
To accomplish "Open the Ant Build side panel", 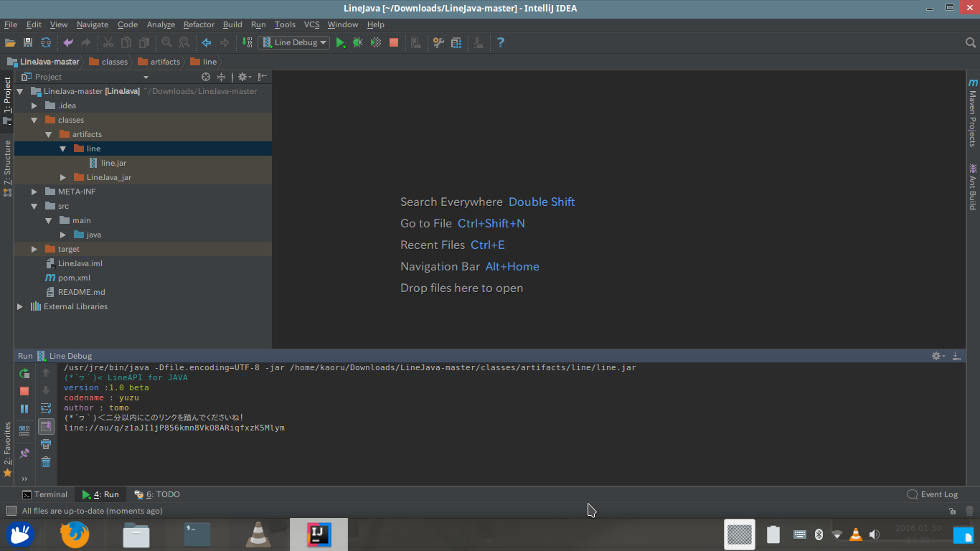I will click(973, 187).
